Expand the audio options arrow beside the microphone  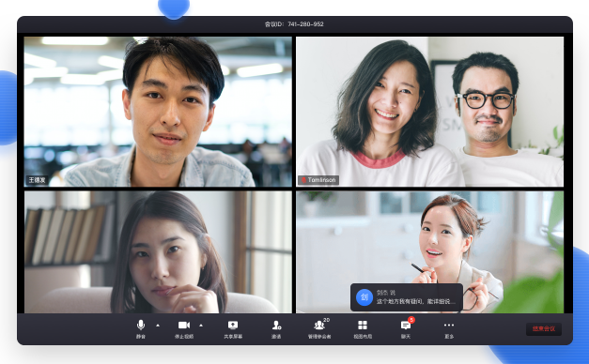pos(158,326)
